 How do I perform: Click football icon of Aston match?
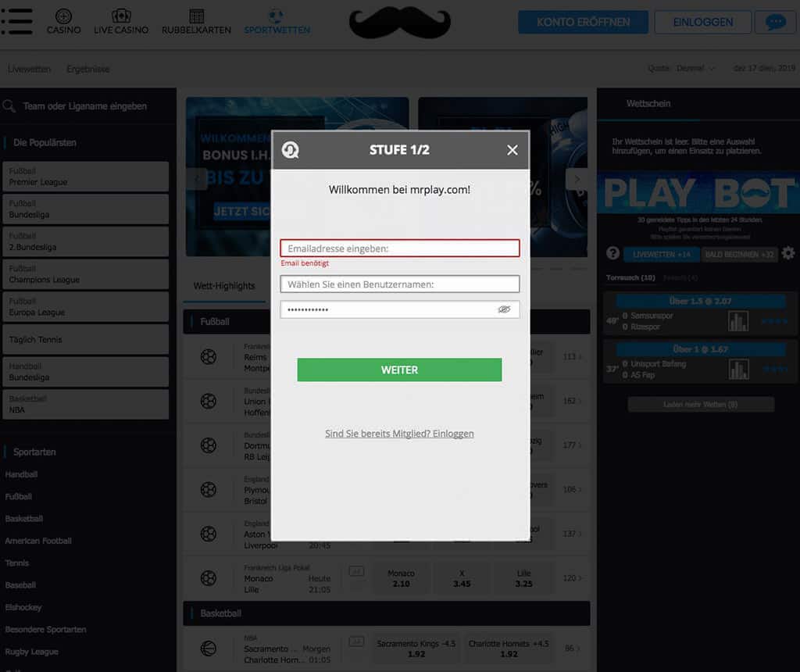click(x=208, y=534)
